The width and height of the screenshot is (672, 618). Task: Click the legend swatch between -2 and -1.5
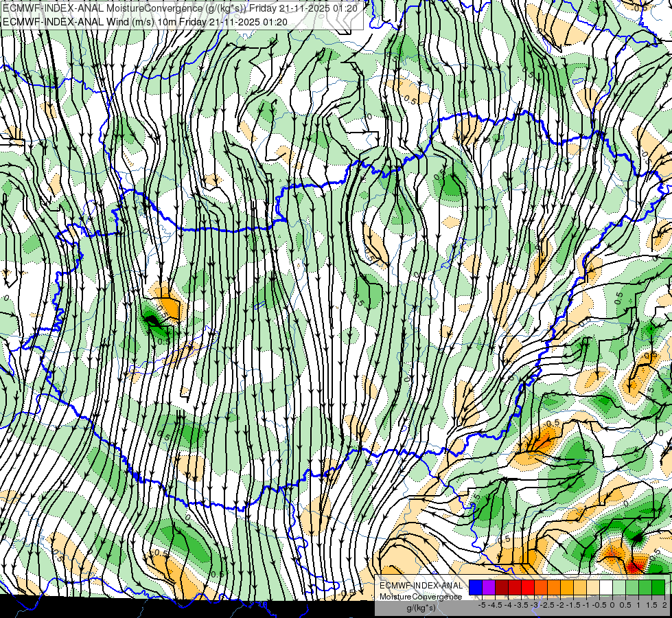pos(567,587)
